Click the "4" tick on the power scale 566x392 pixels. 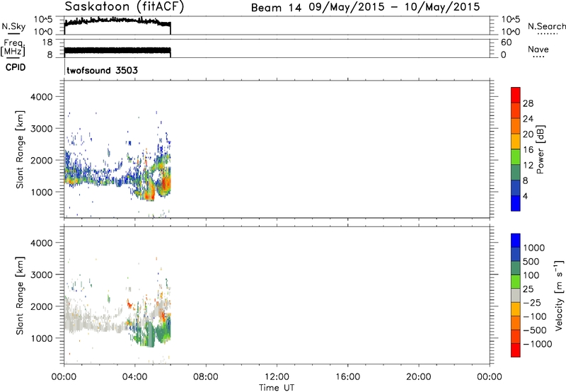[x=525, y=196]
